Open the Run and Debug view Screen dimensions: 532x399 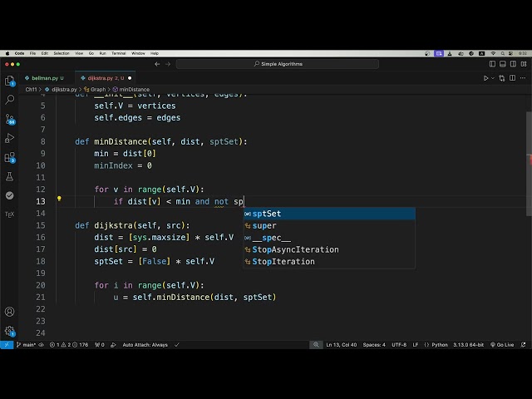tap(9, 138)
